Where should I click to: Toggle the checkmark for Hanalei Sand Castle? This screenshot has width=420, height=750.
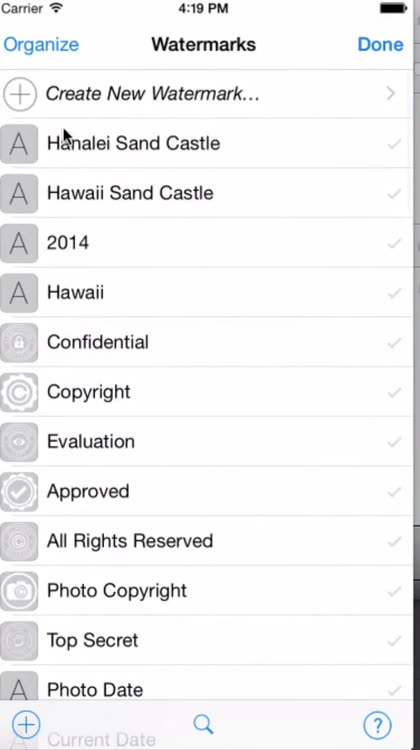pos(394,143)
